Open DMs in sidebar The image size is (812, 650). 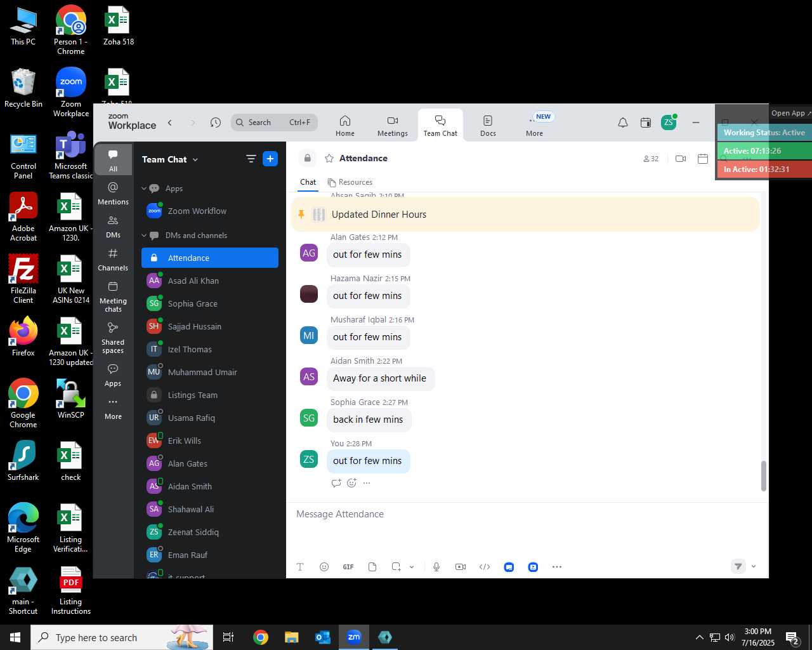[x=113, y=227]
